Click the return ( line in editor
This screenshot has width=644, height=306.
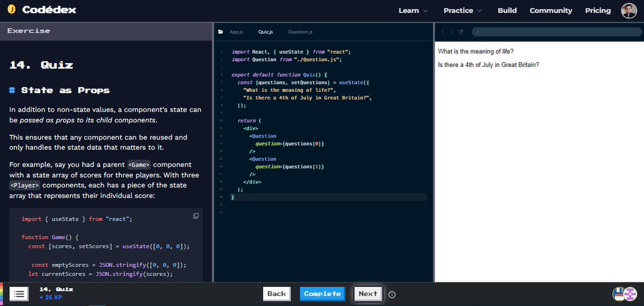[249, 121]
